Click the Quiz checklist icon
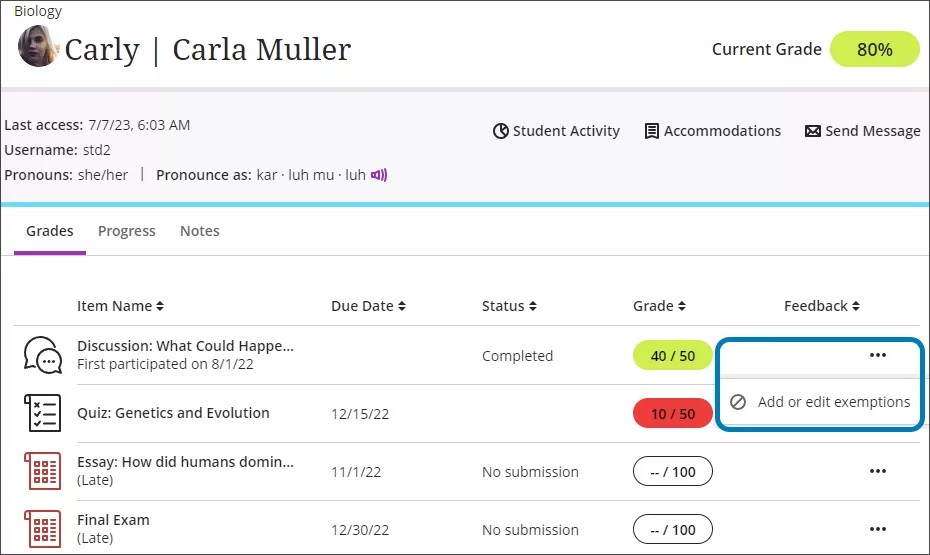The height and width of the screenshot is (555, 930). pos(42,413)
